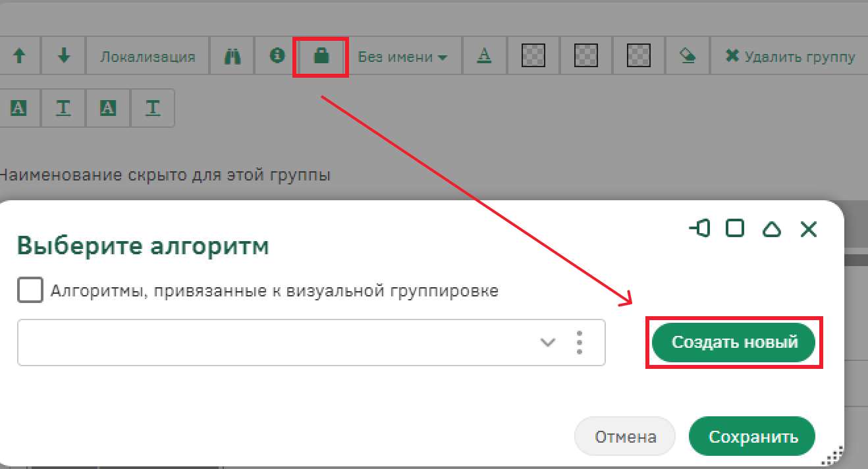Click the Создать новый button

coord(734,343)
